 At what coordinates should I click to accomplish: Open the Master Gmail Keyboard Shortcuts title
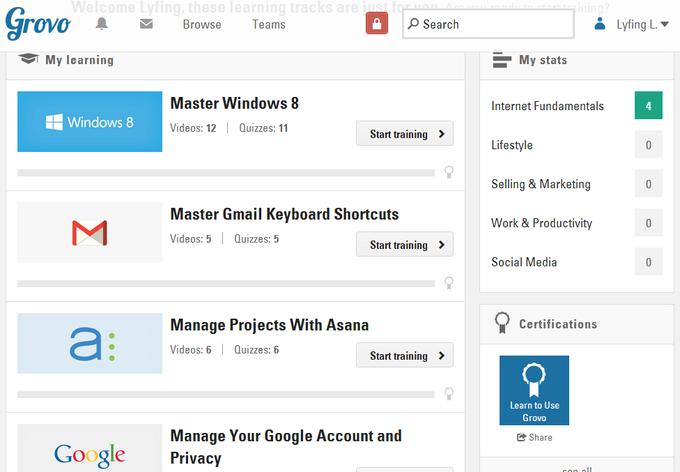point(284,214)
